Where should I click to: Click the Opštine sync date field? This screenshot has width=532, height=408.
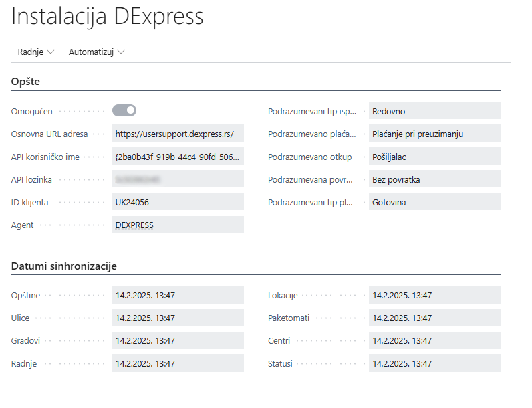click(178, 295)
